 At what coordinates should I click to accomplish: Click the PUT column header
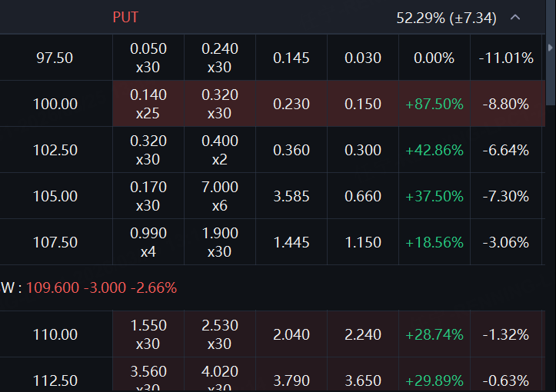[x=125, y=17]
